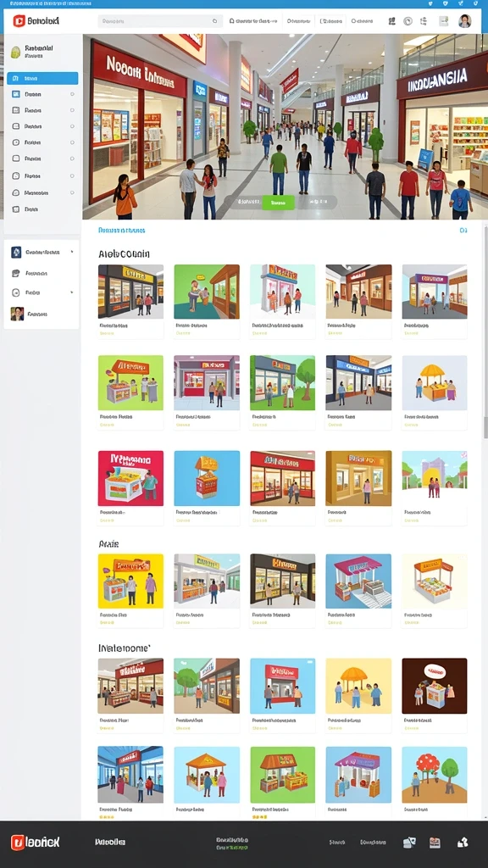Open green tile with pointing cartoon man
488x868 pixels.
pos(207,292)
